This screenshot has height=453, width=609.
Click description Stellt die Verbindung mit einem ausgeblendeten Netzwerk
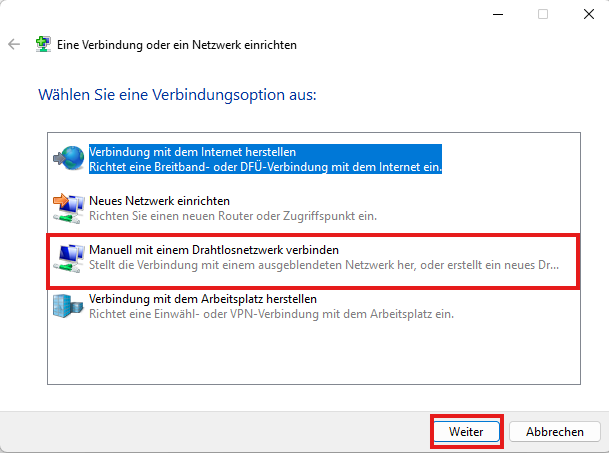click(324, 265)
